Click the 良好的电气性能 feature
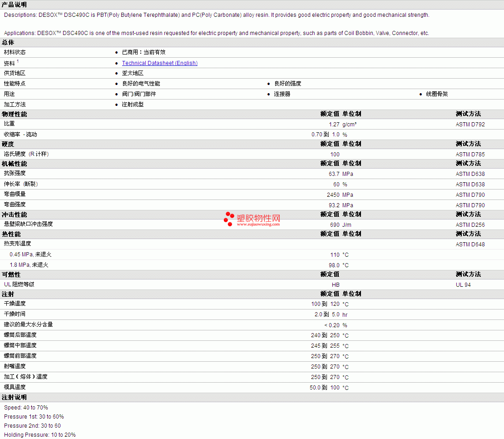Image resolution: width=504 pixels, height=439 pixels. pyautogui.click(x=141, y=84)
